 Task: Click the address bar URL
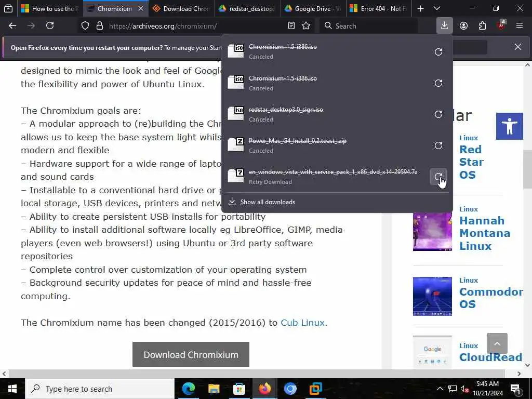163,26
